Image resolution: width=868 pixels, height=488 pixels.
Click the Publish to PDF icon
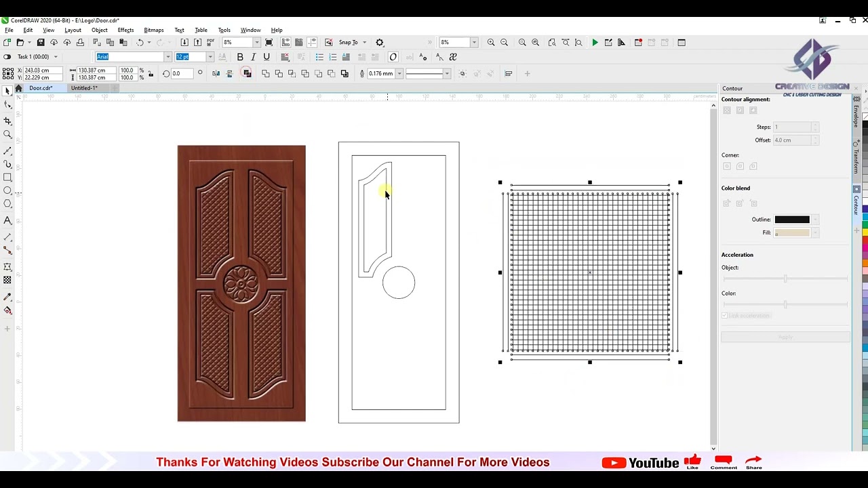[210, 43]
